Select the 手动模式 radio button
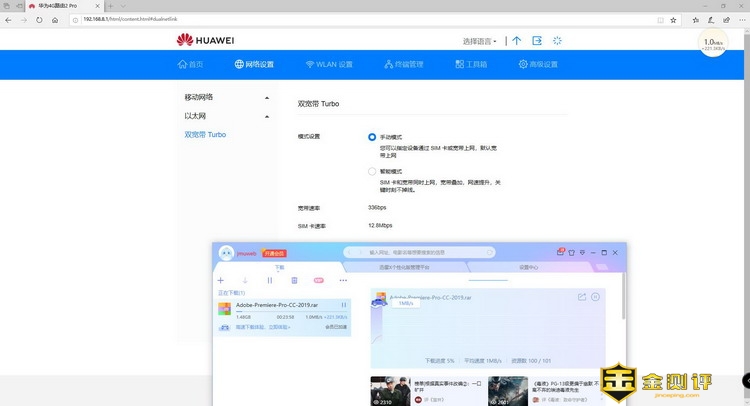This screenshot has height=406, width=750. click(x=372, y=136)
